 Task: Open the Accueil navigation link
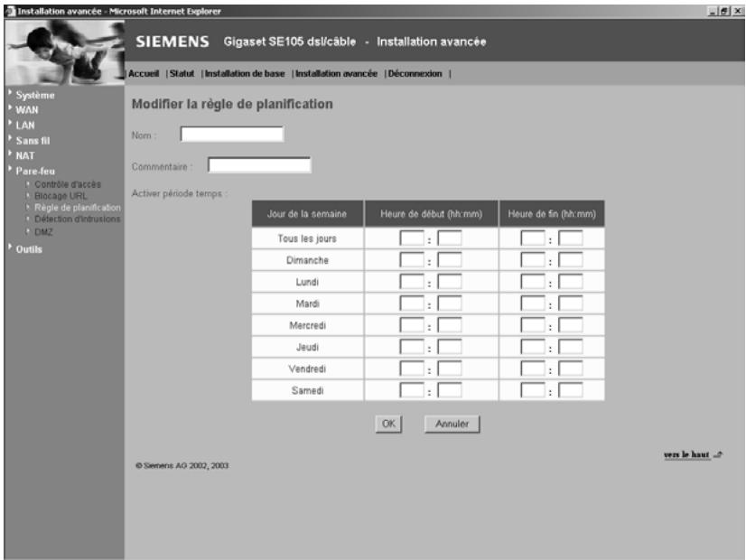coord(144,74)
